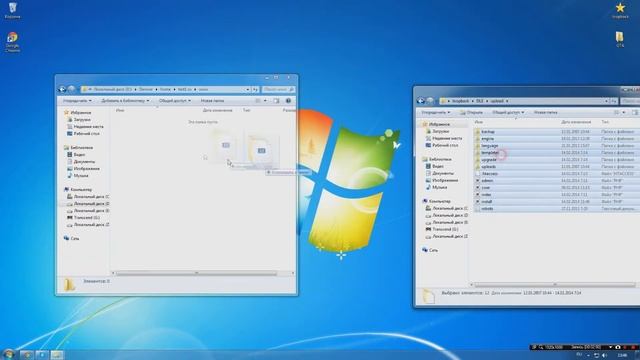Screen dimensions: 640x360
Task: Go forward in the left Explorer window
Action: 71,89
